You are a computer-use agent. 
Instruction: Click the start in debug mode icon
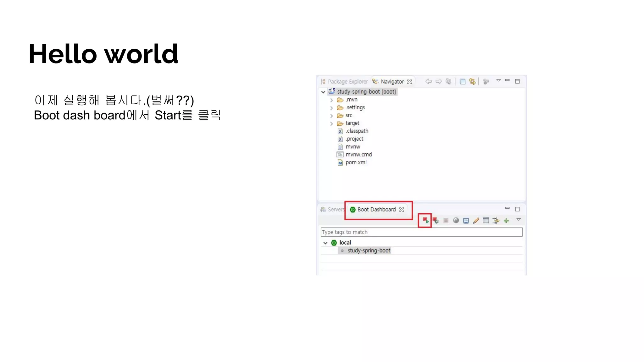tap(436, 220)
